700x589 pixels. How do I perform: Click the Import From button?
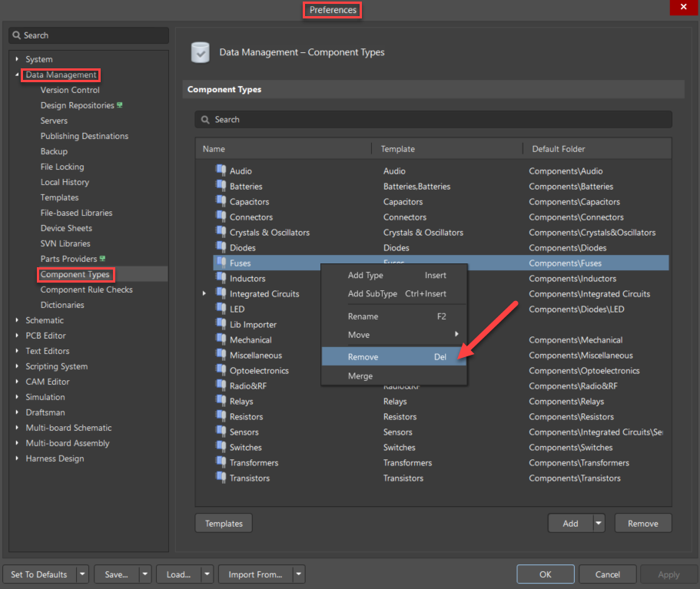click(255, 574)
